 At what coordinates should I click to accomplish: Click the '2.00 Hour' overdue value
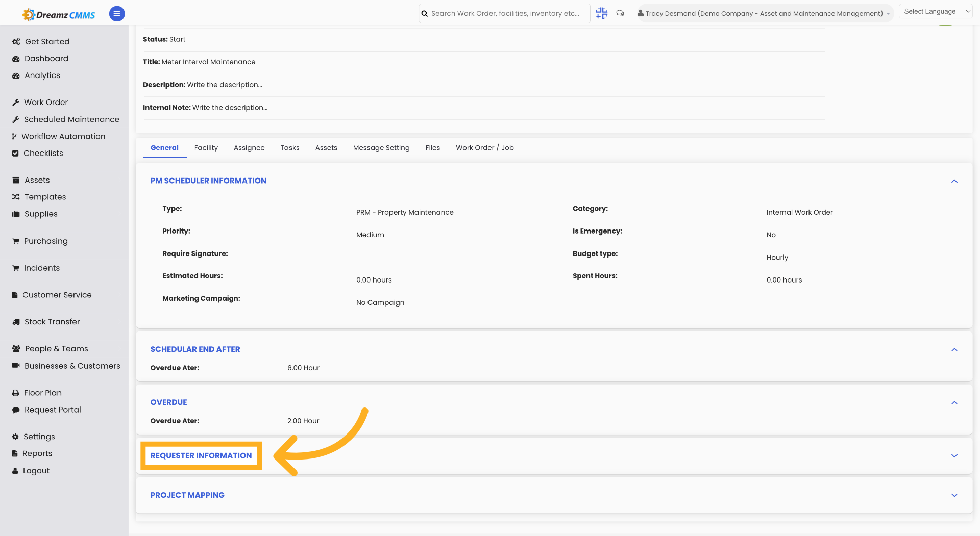[303, 421]
